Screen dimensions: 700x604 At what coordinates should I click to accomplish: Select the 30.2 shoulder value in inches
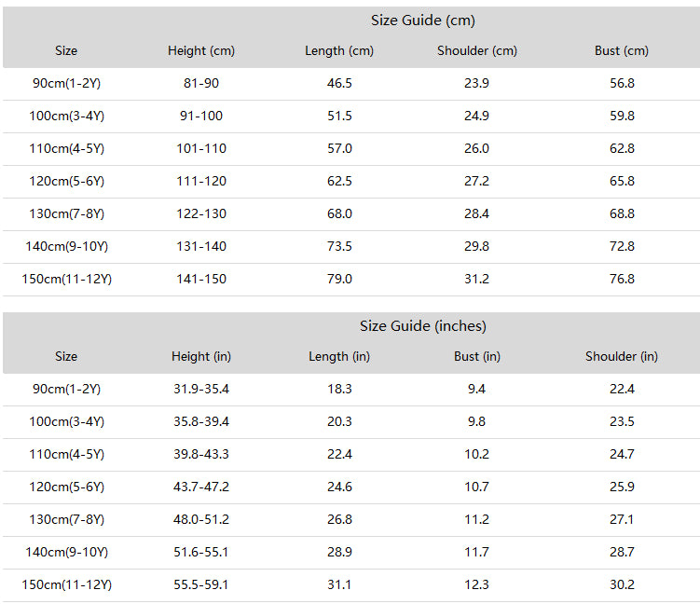coord(622,584)
